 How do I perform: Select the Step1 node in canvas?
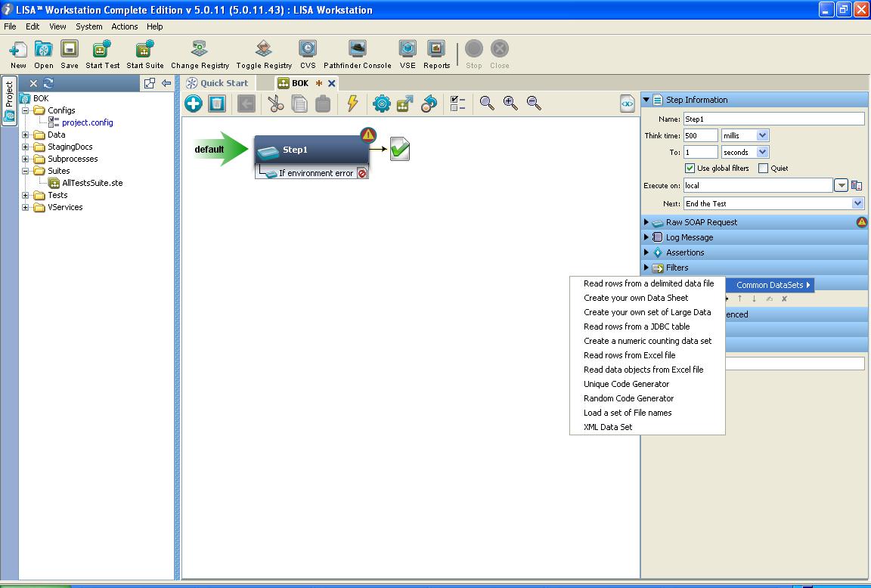click(312, 150)
